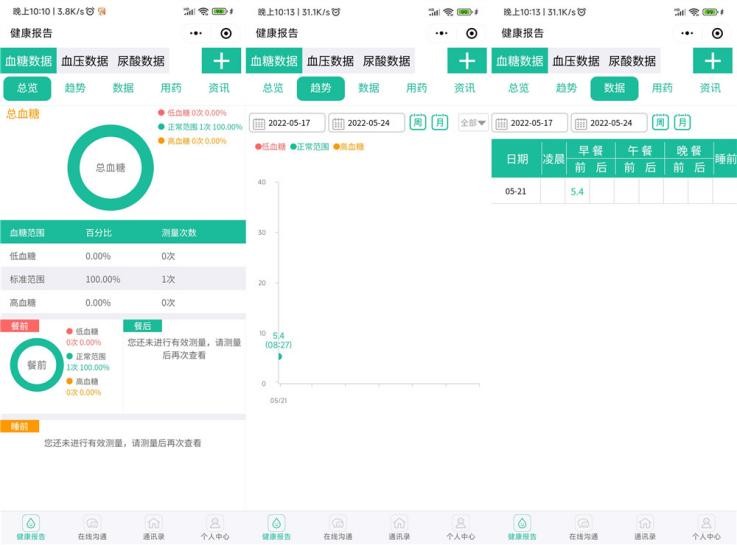This screenshot has height=545, width=737.
Task: Tap the 标准范围 row in range table
Action: click(x=123, y=279)
